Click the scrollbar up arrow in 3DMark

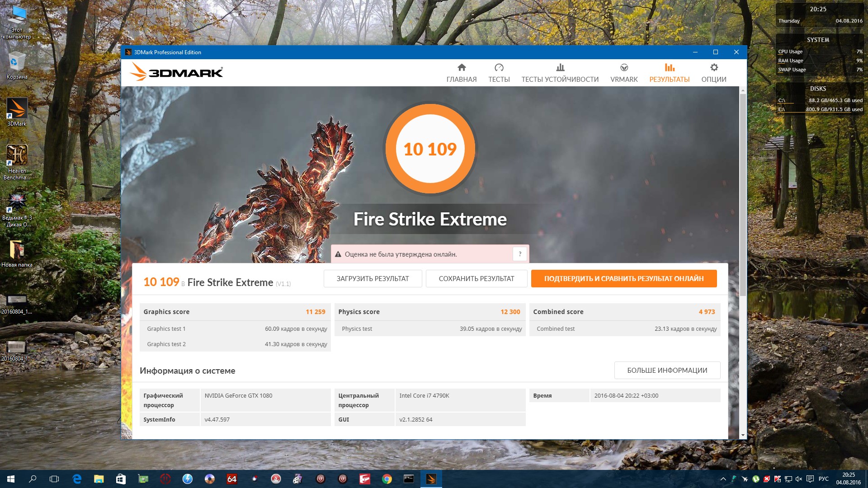coord(743,90)
